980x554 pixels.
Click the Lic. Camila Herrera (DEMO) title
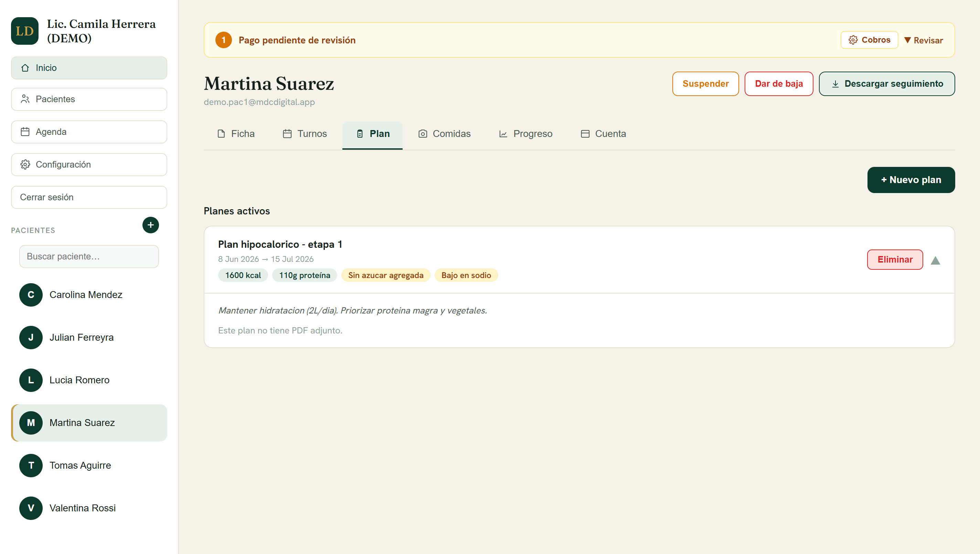101,31
